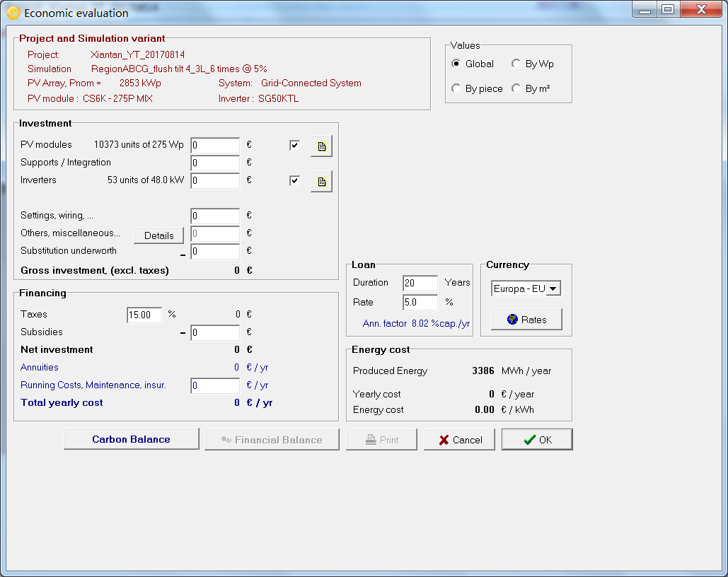This screenshot has width=728, height=577.
Task: Click the Loan Rate percent field
Action: pyautogui.click(x=420, y=303)
